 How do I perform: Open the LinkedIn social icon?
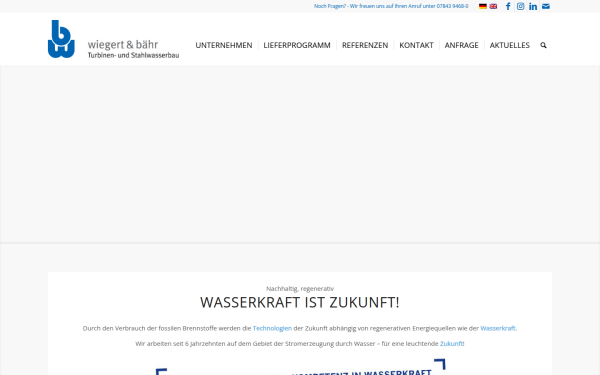(533, 6)
